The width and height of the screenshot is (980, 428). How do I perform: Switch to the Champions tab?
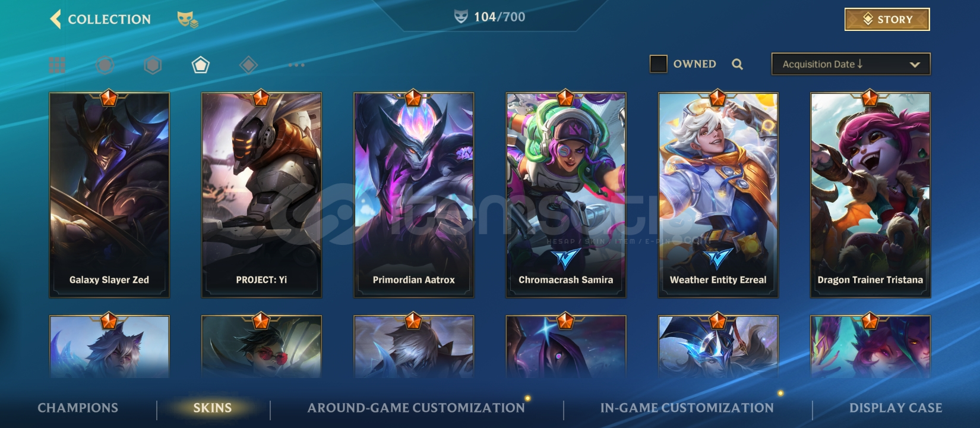tap(78, 408)
